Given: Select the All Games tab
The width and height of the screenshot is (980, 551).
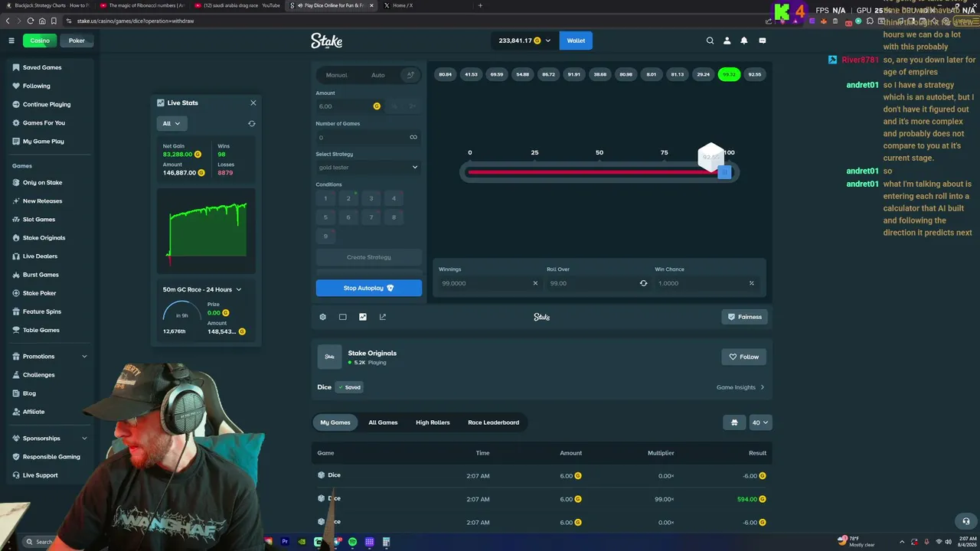Looking at the screenshot, I should [x=383, y=422].
